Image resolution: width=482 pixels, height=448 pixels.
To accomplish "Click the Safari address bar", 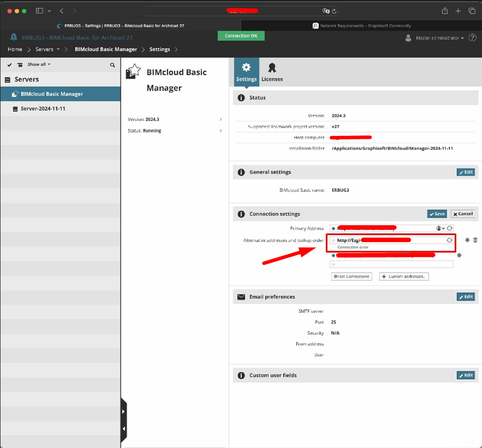I will pyautogui.click(x=242, y=11).
